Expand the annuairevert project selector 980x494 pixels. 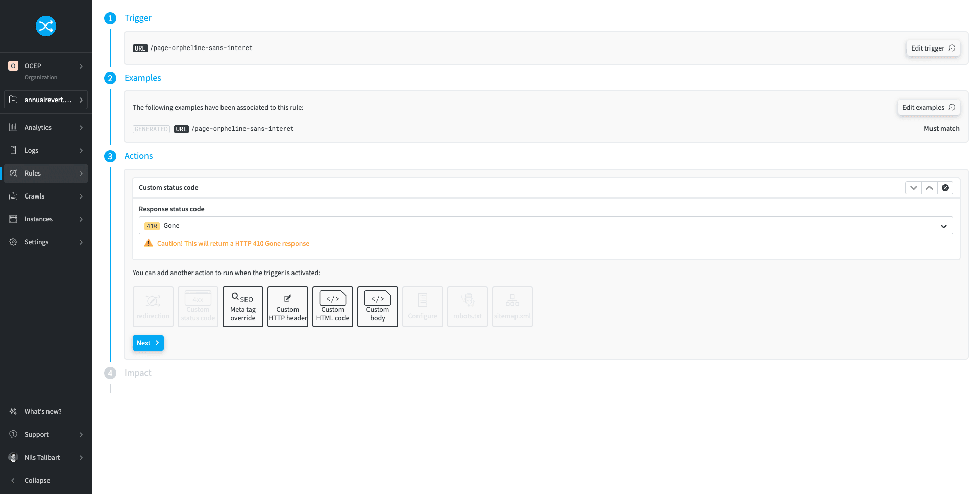pyautogui.click(x=46, y=100)
